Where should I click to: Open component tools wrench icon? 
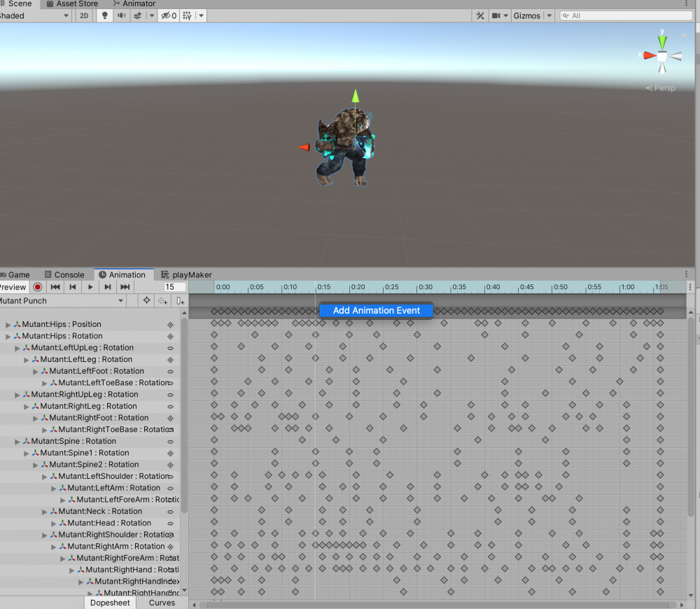click(480, 15)
